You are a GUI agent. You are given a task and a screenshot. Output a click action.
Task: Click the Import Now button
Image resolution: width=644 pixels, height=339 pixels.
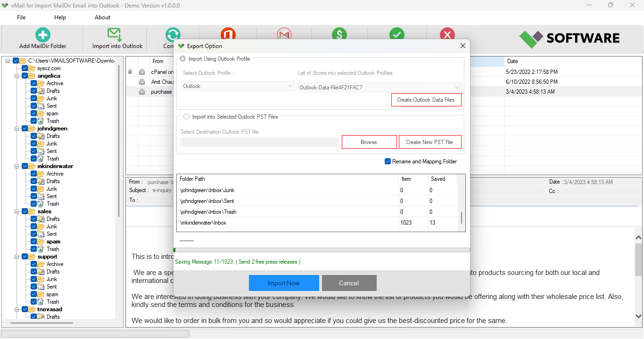[283, 283]
